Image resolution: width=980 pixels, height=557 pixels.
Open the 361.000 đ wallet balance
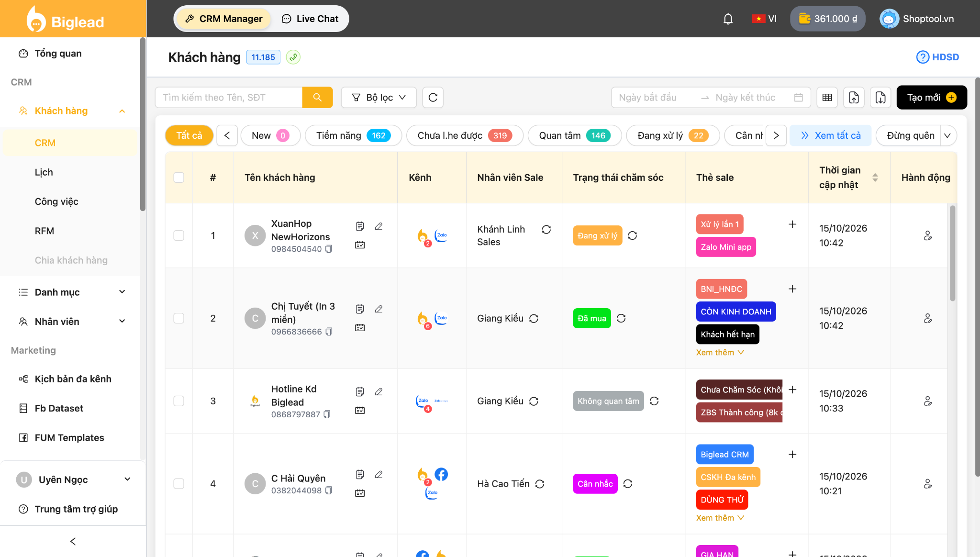point(827,19)
